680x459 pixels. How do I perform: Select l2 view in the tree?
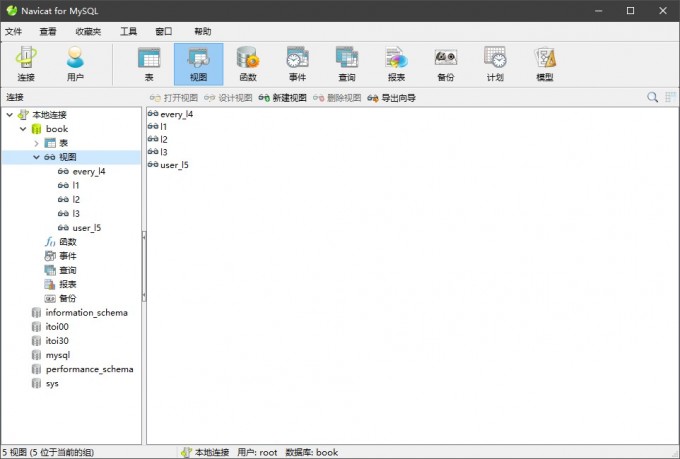(x=76, y=200)
